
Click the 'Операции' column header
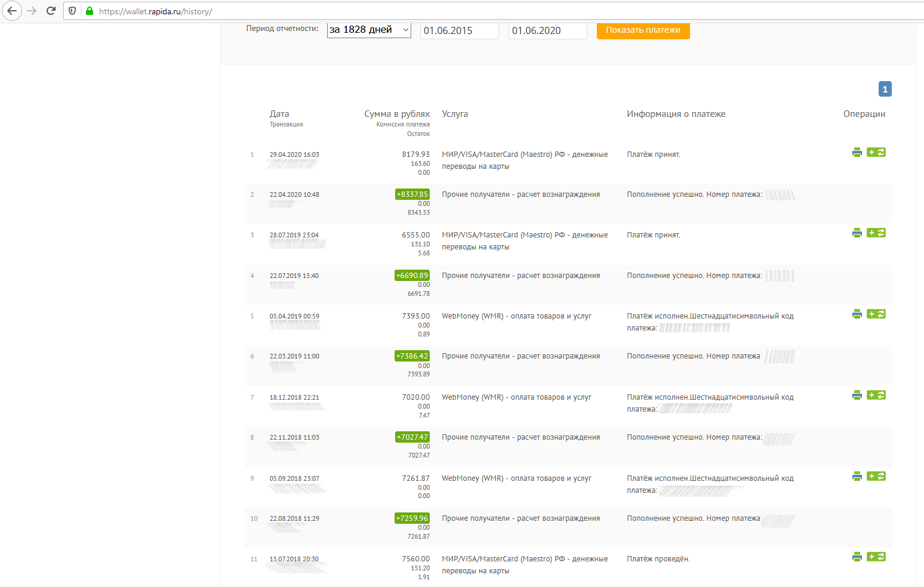[864, 114]
